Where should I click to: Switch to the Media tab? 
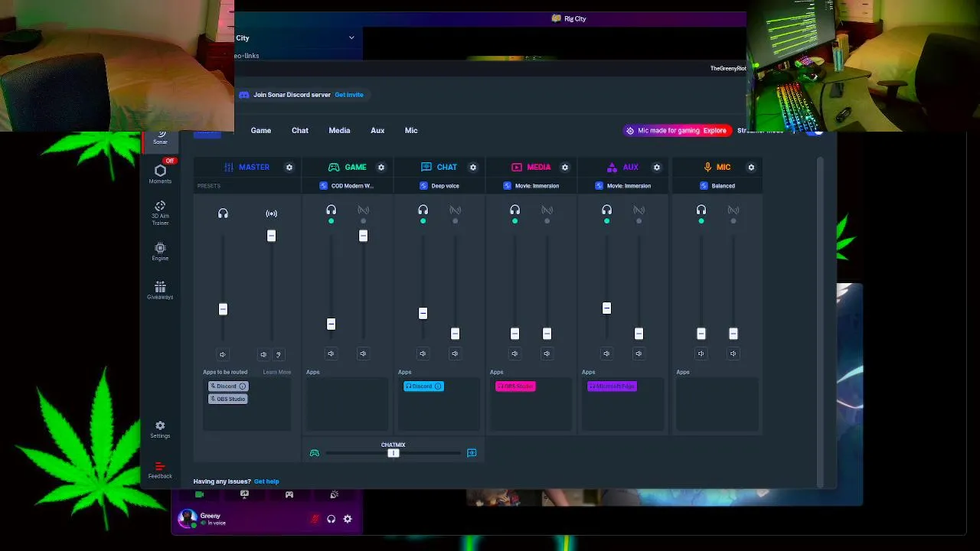pyautogui.click(x=339, y=130)
